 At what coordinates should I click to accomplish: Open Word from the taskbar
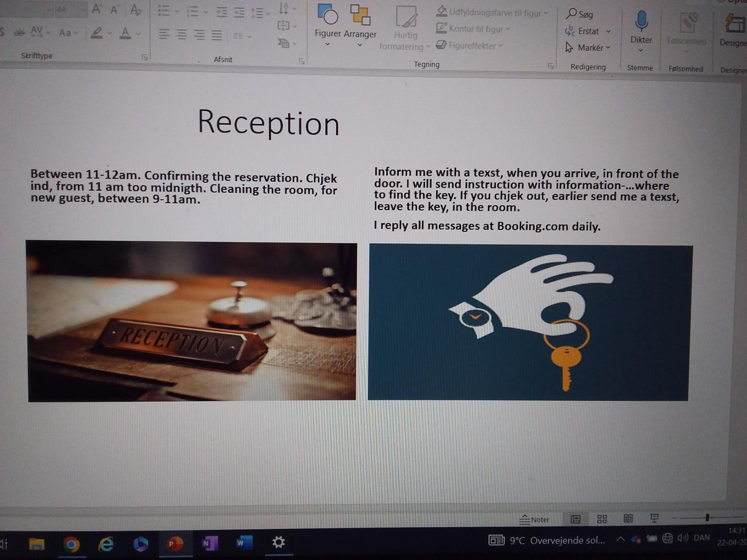click(245, 543)
